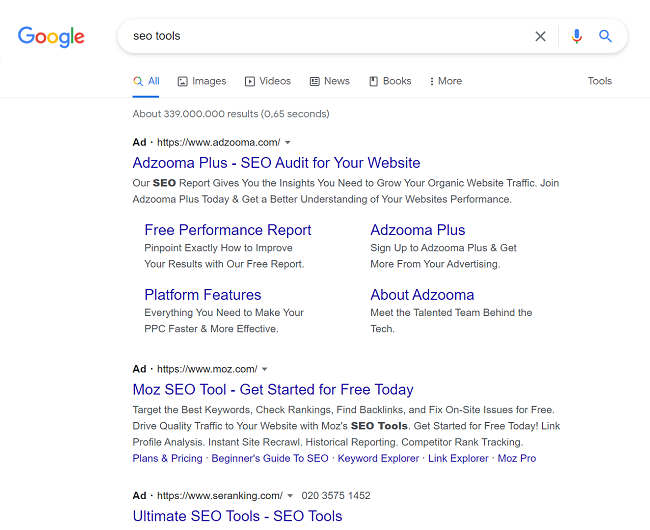Open the Keyword Explorer link
This screenshot has height=530, width=650.
pyautogui.click(x=378, y=458)
